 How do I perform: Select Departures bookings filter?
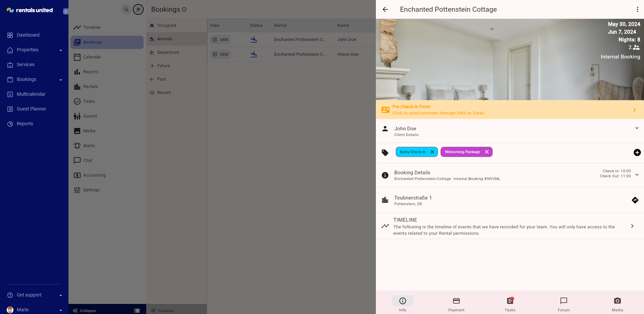(x=177, y=52)
